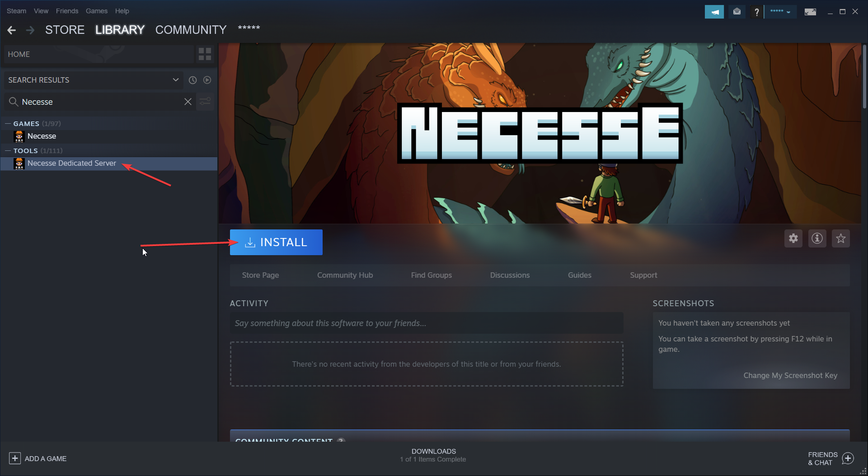
Task: Open the announcements megaphone icon
Action: tap(714, 12)
